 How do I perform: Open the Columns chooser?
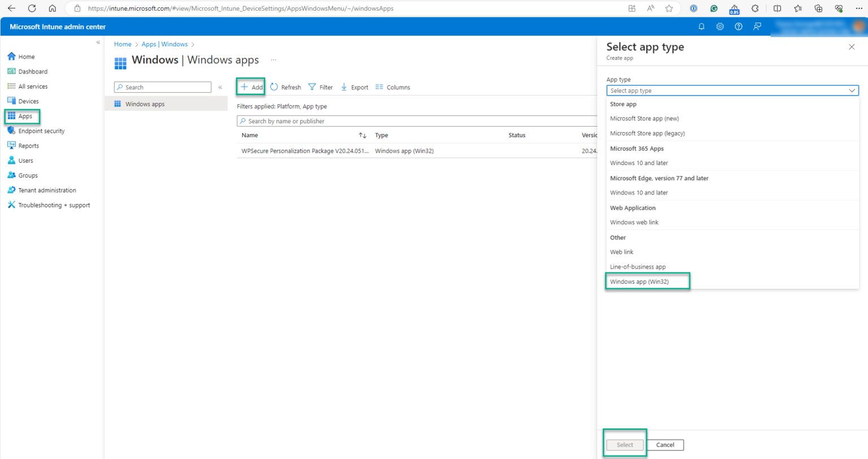[x=393, y=87]
